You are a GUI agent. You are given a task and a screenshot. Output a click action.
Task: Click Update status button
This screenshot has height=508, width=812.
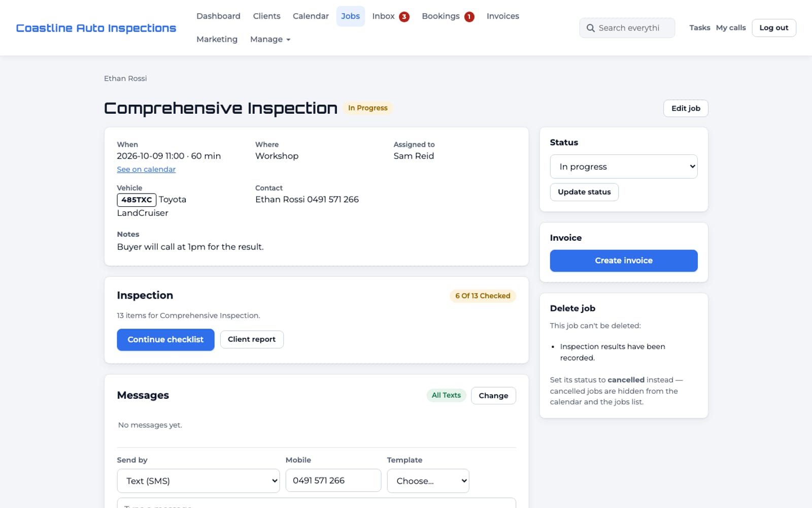click(x=584, y=192)
